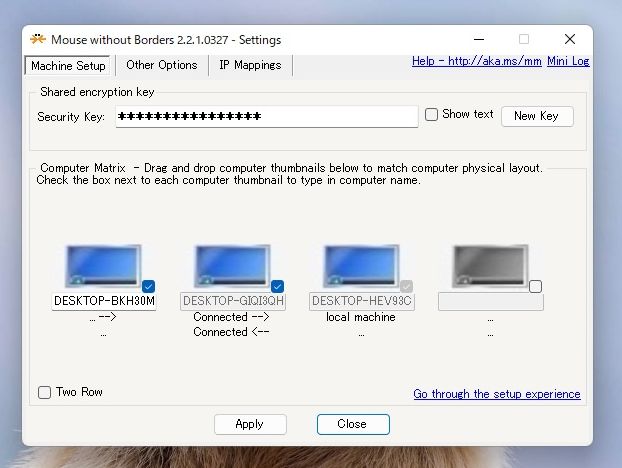This screenshot has height=468, width=622.
Task: Click the 'Shared encryption key' group label
Action: coord(97,92)
